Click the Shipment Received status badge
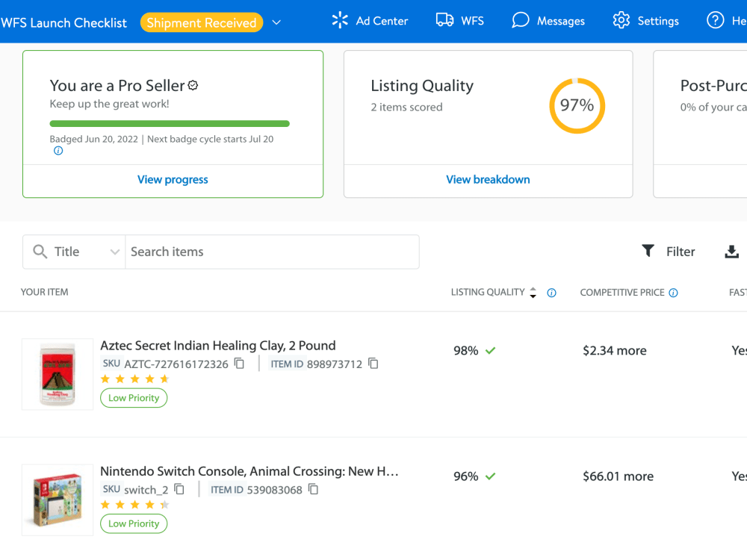Image resolution: width=747 pixels, height=560 pixels. point(202,23)
